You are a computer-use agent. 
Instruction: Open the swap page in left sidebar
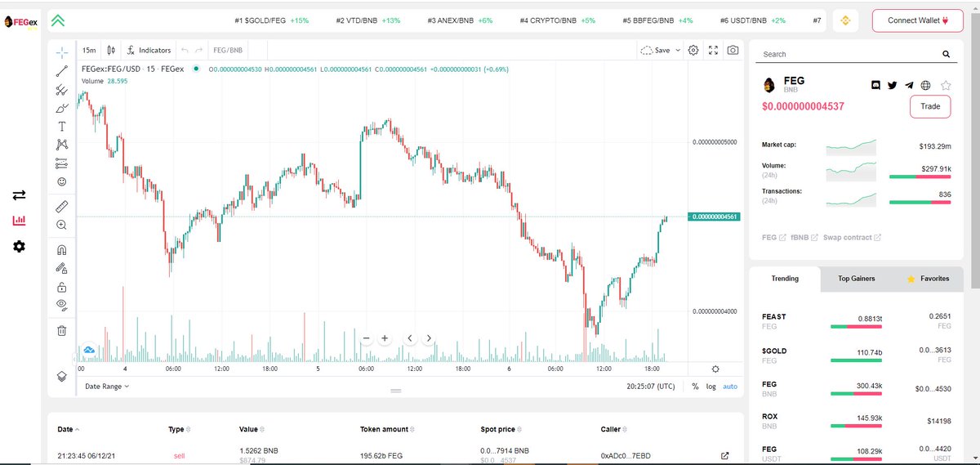click(19, 194)
